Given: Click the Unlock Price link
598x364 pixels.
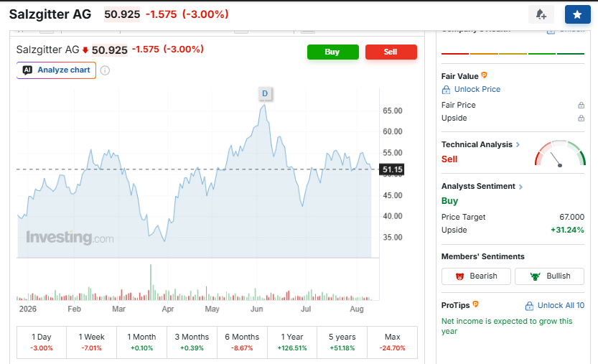Looking at the screenshot, I should [x=477, y=89].
